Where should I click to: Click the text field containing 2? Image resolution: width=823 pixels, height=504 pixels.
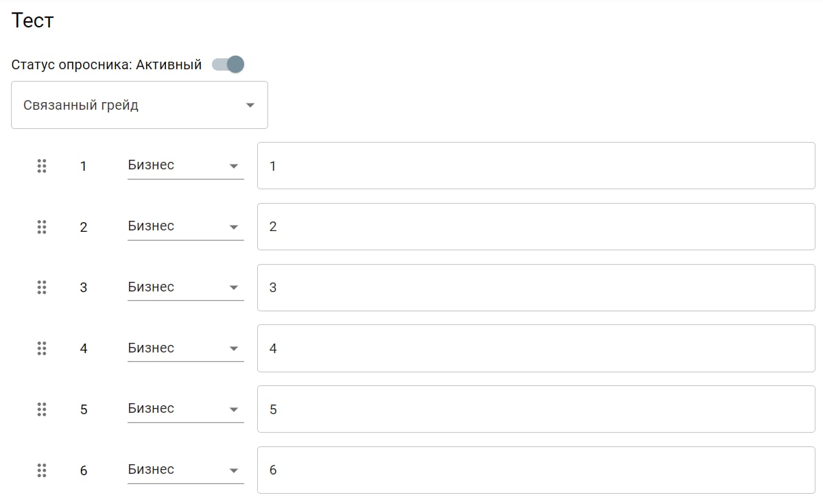click(x=536, y=227)
